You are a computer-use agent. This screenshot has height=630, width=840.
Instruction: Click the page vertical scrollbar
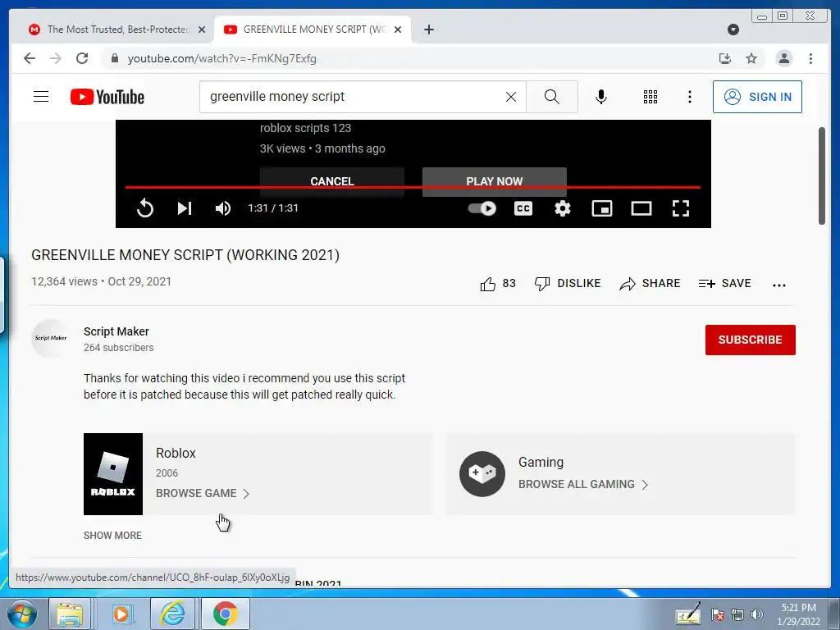822,176
